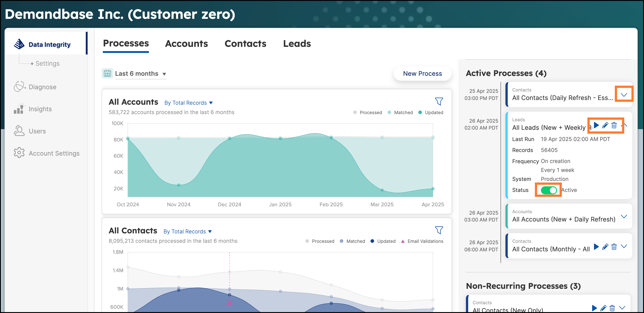
Task: Toggle Processed series in All Accounts legend
Action: (368, 112)
